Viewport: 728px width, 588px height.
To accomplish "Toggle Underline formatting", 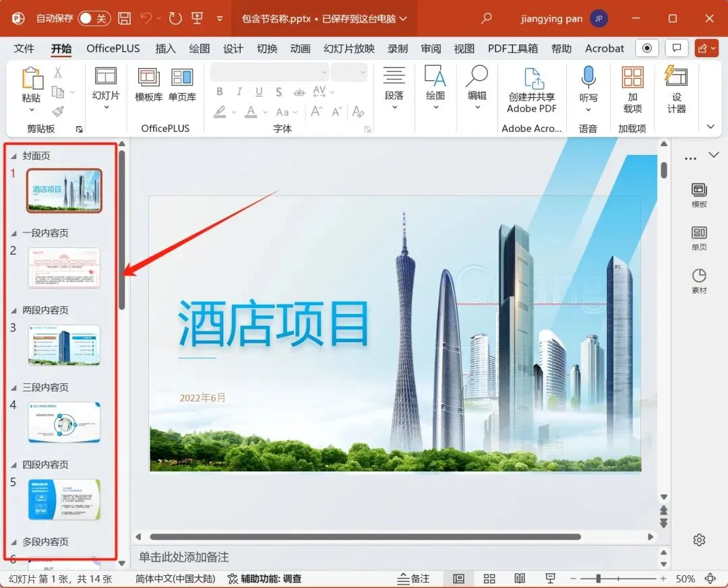I will click(x=259, y=92).
